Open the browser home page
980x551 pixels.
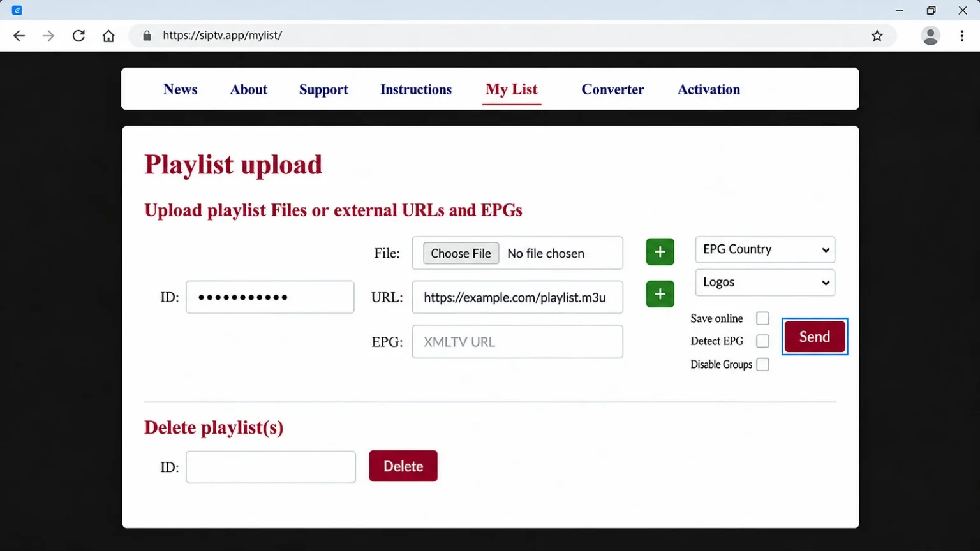click(x=108, y=36)
